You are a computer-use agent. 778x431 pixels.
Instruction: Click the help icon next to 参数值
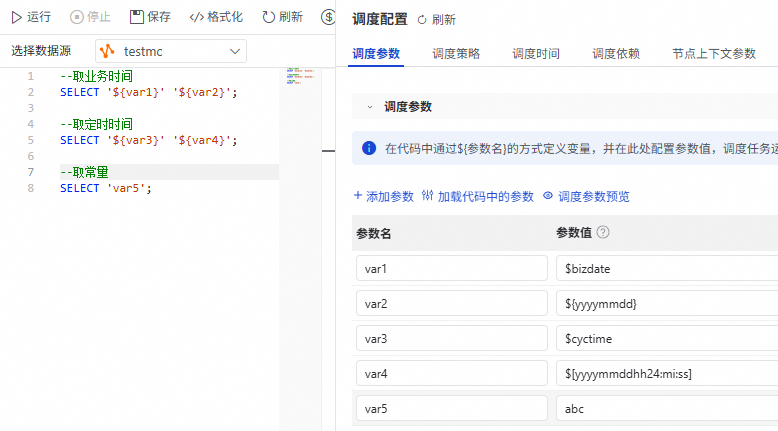coord(603,232)
